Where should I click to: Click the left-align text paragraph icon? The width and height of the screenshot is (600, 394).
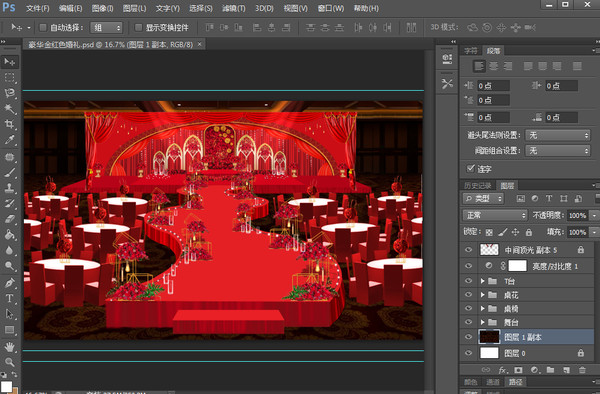click(x=479, y=66)
